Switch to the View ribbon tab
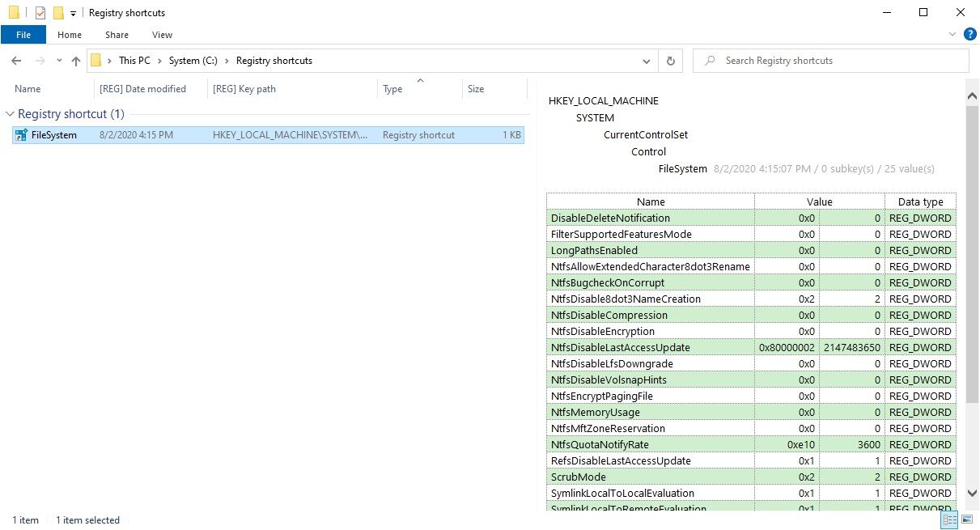Viewport: 980px width, 530px height. tap(161, 35)
